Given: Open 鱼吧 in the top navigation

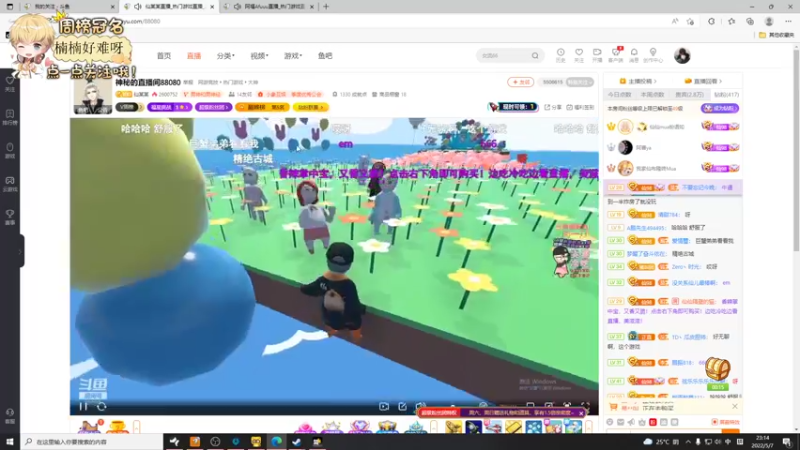Looking at the screenshot, I should tap(325, 56).
